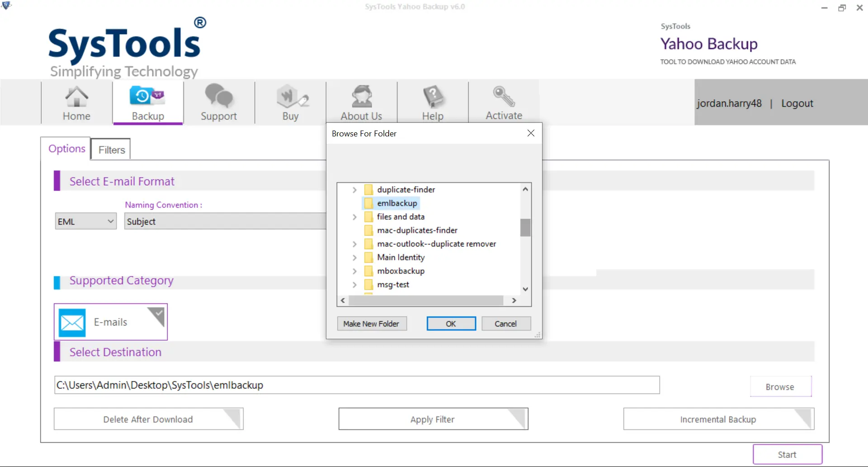Expand the mboxbackup folder node

tap(355, 271)
